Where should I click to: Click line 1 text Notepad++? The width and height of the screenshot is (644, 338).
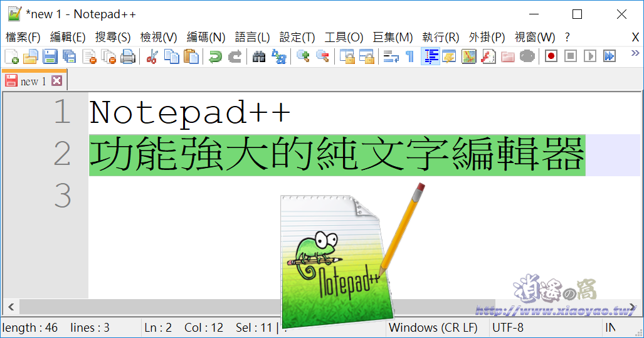pos(190,113)
